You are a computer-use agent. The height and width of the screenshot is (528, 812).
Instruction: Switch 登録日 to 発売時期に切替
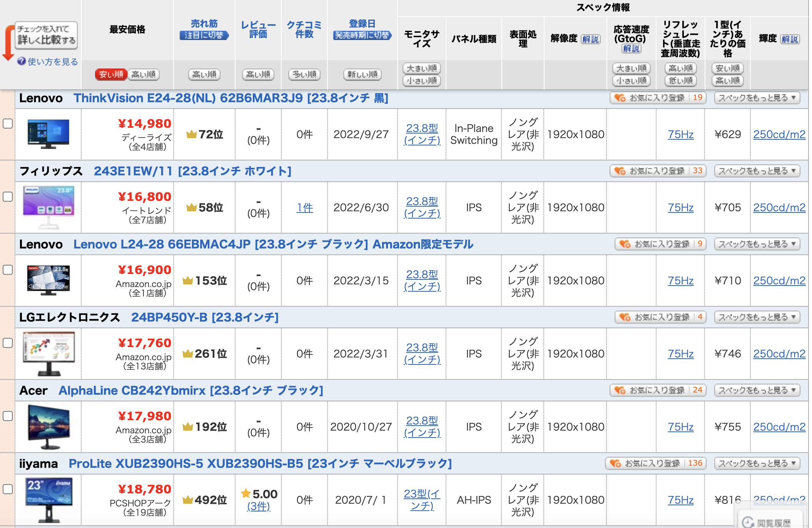pos(363,35)
